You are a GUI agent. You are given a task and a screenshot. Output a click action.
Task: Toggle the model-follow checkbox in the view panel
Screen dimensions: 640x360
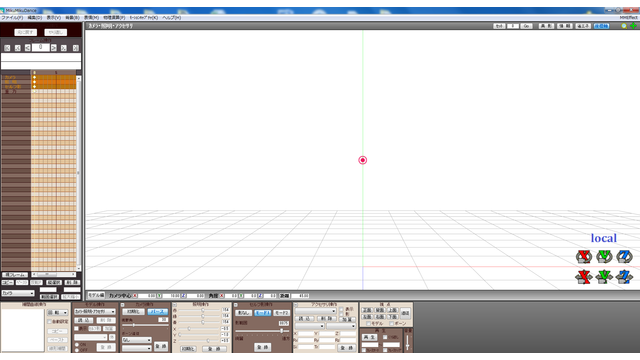[x=369, y=324]
